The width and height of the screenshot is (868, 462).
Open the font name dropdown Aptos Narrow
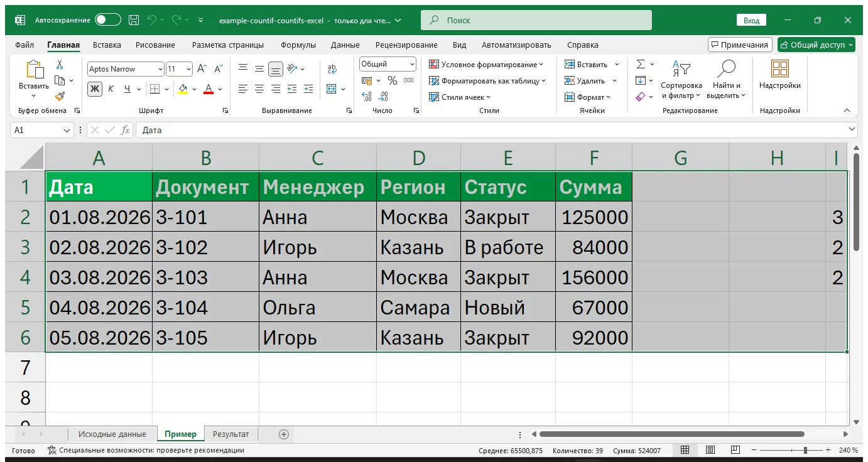[161, 69]
